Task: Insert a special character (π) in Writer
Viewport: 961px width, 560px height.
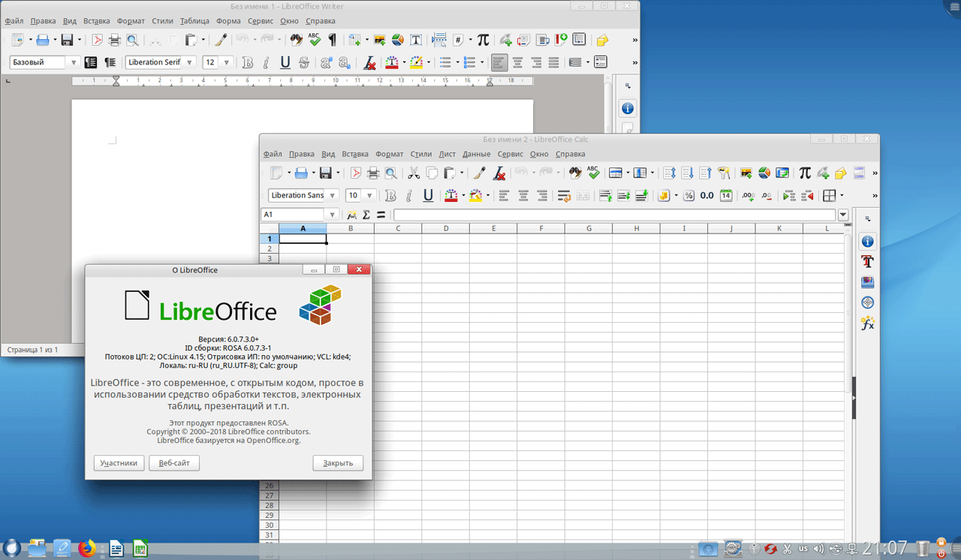Action: click(483, 41)
